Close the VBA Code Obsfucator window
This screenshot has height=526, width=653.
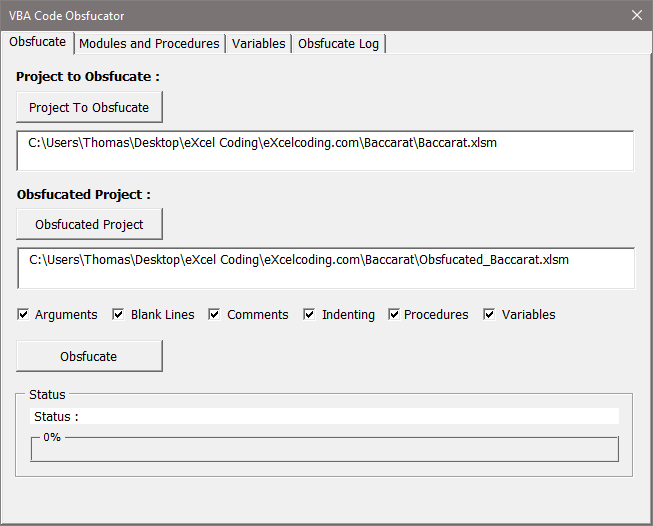(637, 15)
